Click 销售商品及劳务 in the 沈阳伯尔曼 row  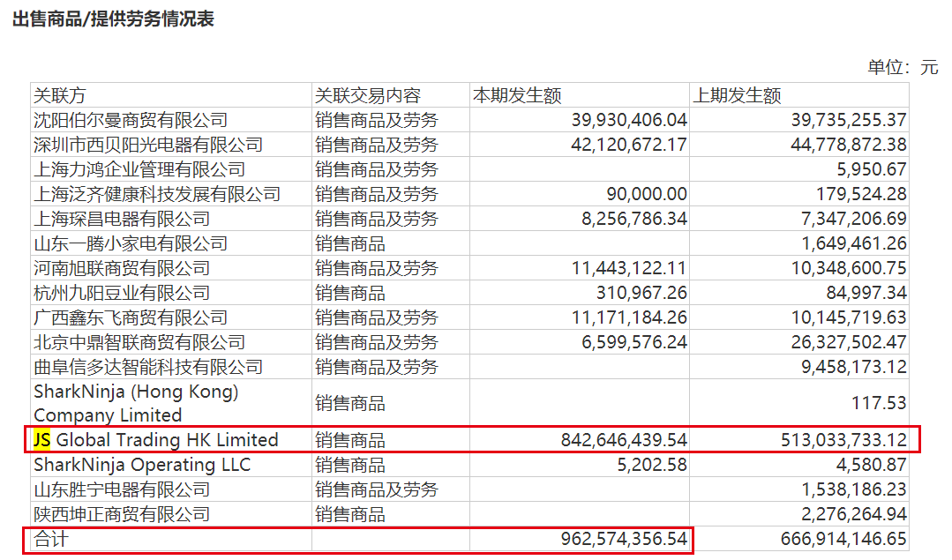click(x=377, y=120)
